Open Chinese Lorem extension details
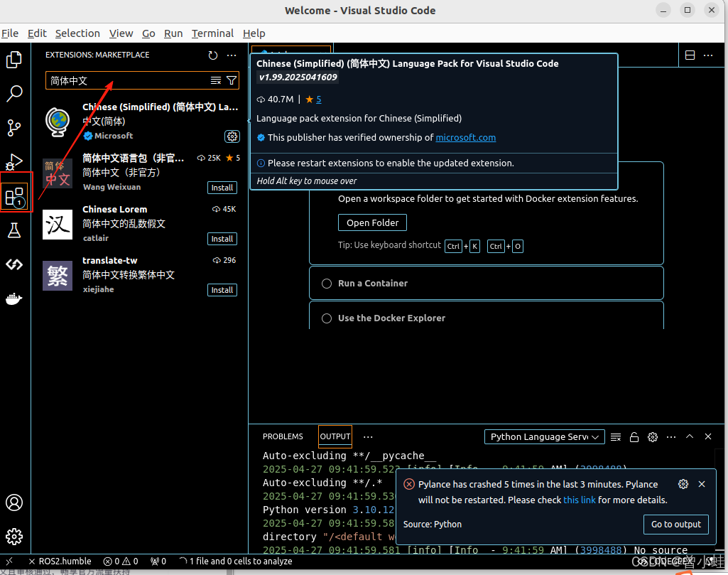 pos(140,224)
